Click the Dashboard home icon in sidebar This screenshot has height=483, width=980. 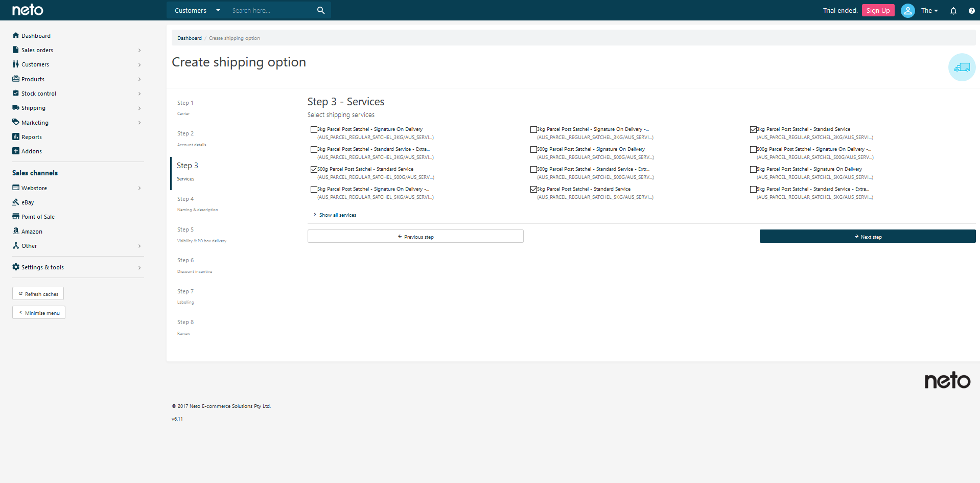[16, 35]
